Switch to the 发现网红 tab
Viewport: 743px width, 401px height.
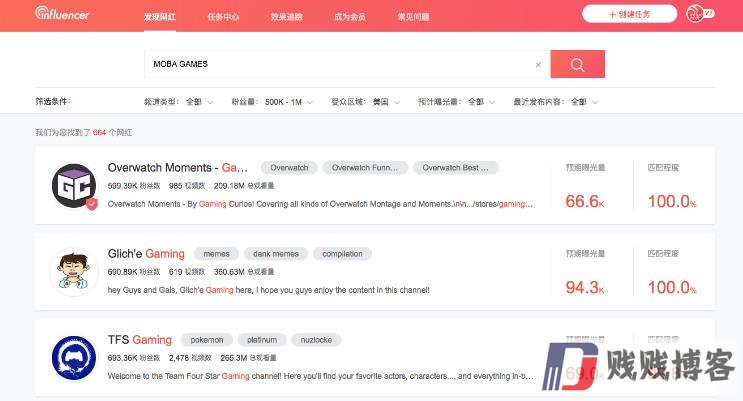click(x=160, y=17)
